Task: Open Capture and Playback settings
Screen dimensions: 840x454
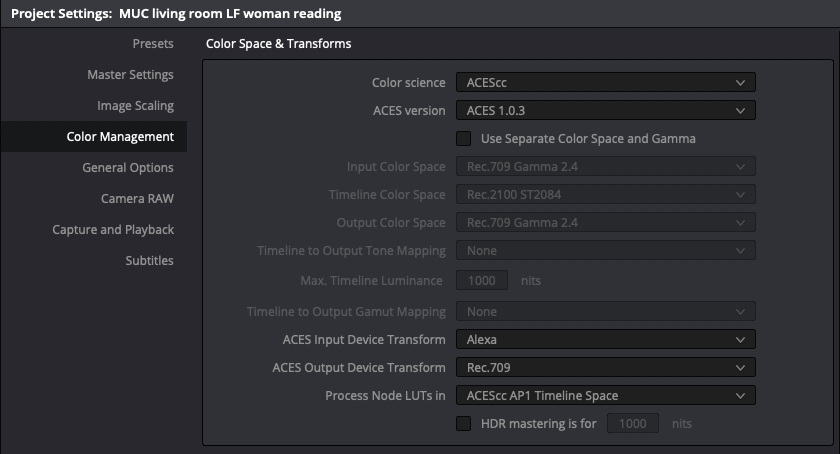Action: 113,230
